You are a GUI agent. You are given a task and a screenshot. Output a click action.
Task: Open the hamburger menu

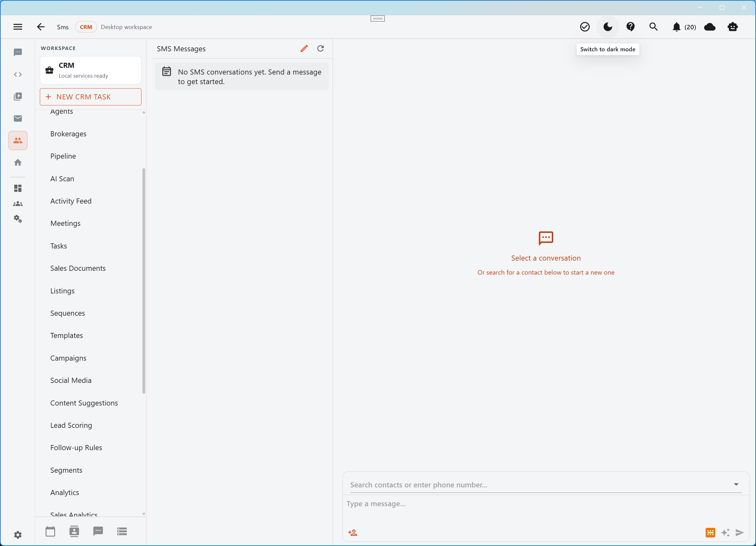pos(18,27)
